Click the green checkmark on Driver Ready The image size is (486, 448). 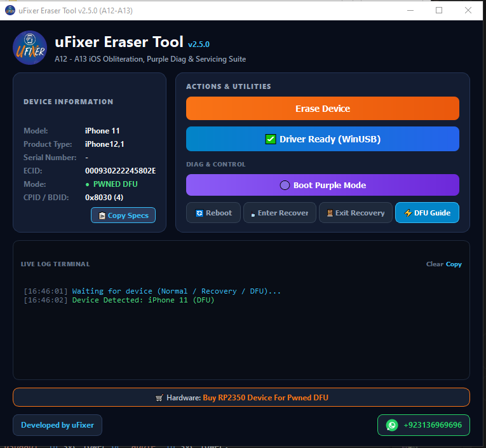[270, 139]
